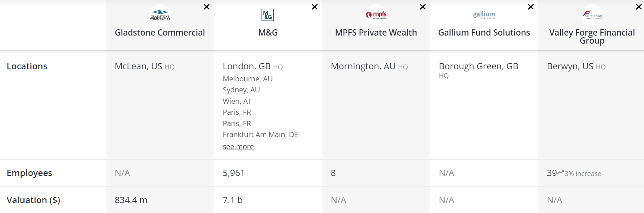
Task: Click the Gallium Fund Solutions logo
Action: pyautogui.click(x=484, y=15)
